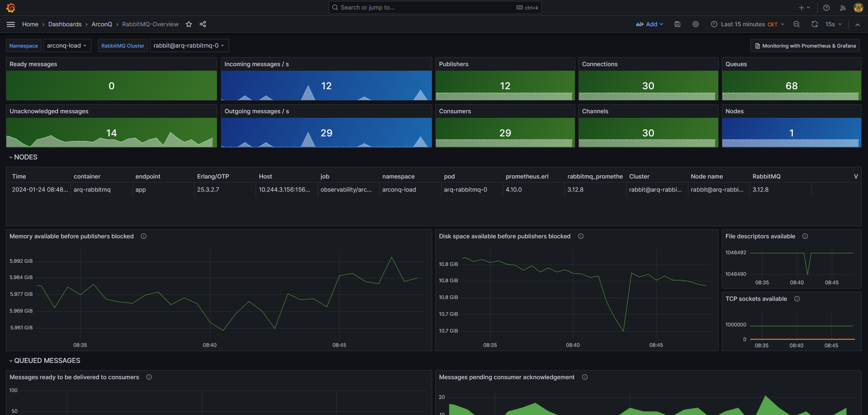Open RabbitMQ-Overview breadcrumb

(150, 24)
